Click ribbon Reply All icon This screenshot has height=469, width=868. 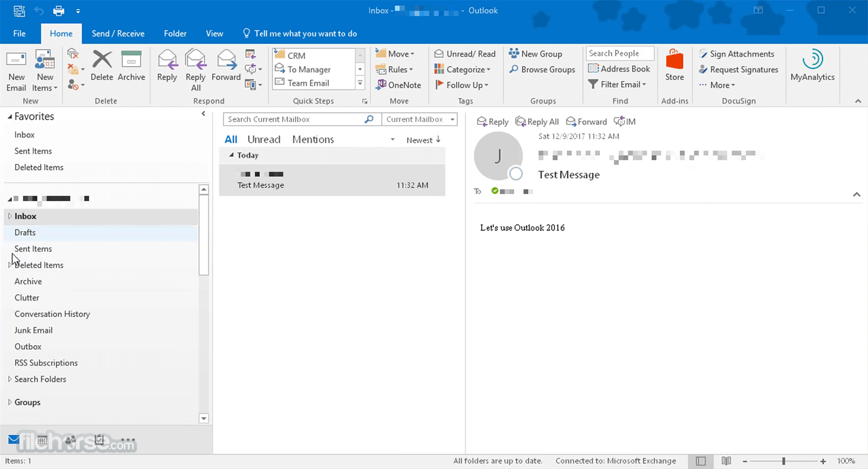coord(196,71)
